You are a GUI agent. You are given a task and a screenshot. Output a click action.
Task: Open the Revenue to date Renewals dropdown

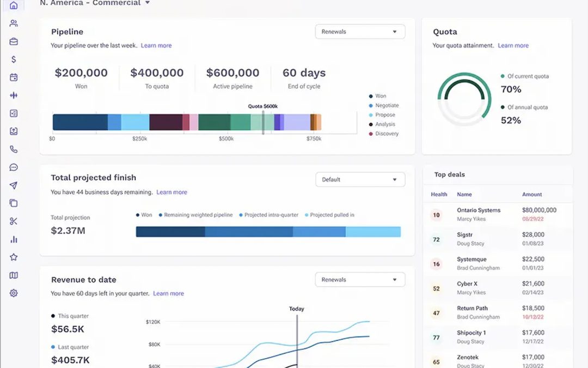[360, 280]
